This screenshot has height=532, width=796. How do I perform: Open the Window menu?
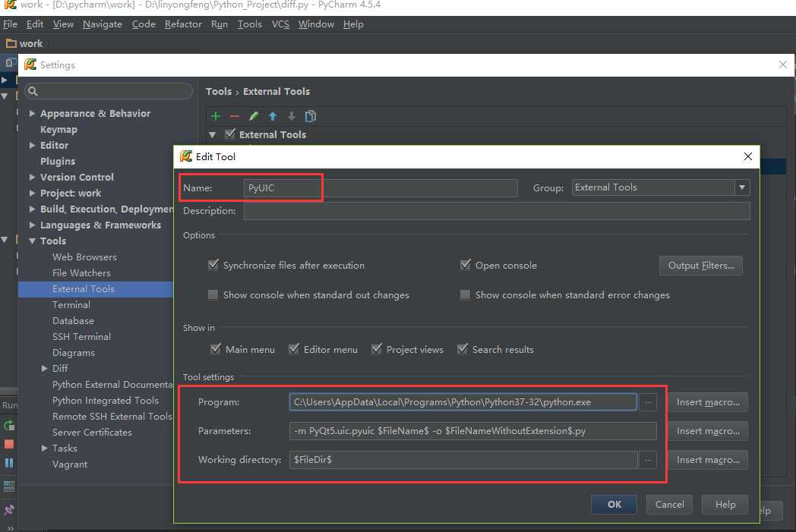(x=316, y=24)
